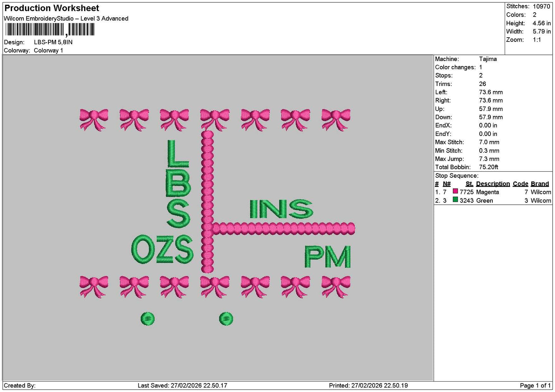Click the Colors value 2

[535, 15]
